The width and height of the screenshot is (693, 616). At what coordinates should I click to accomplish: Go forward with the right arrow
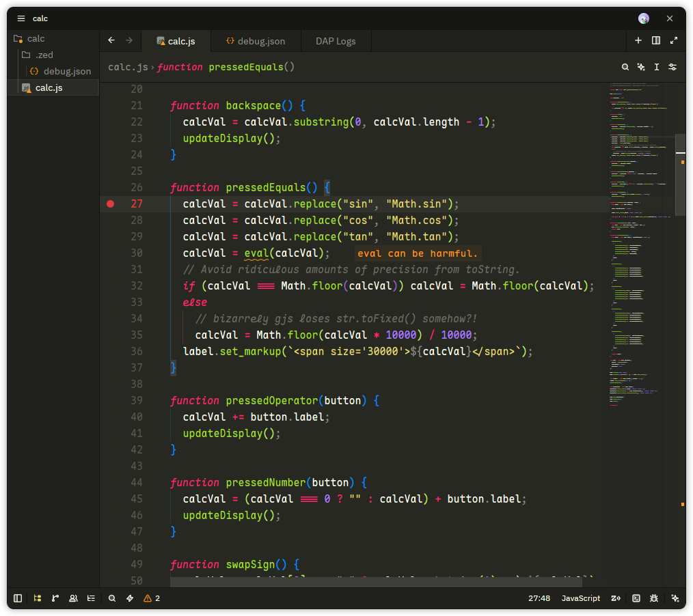129,40
